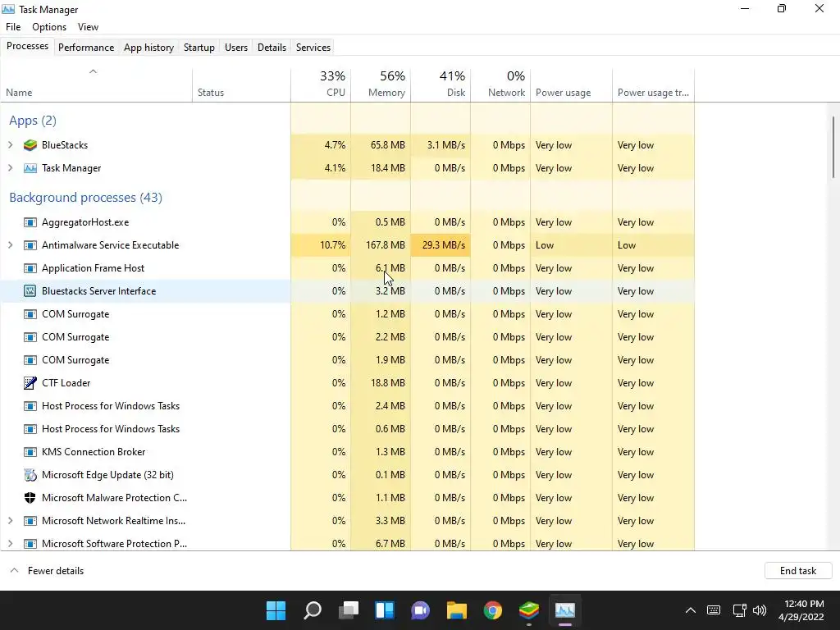Click the End task button

(x=798, y=571)
